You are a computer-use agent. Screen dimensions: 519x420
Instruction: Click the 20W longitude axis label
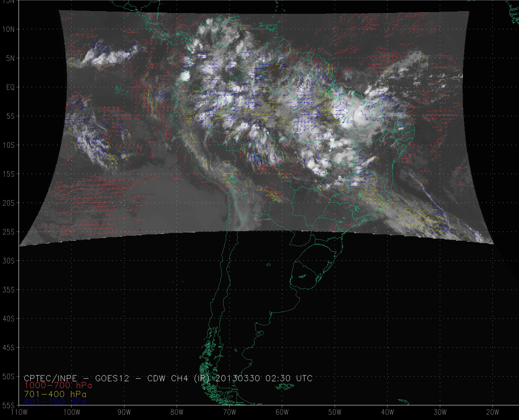492,412
